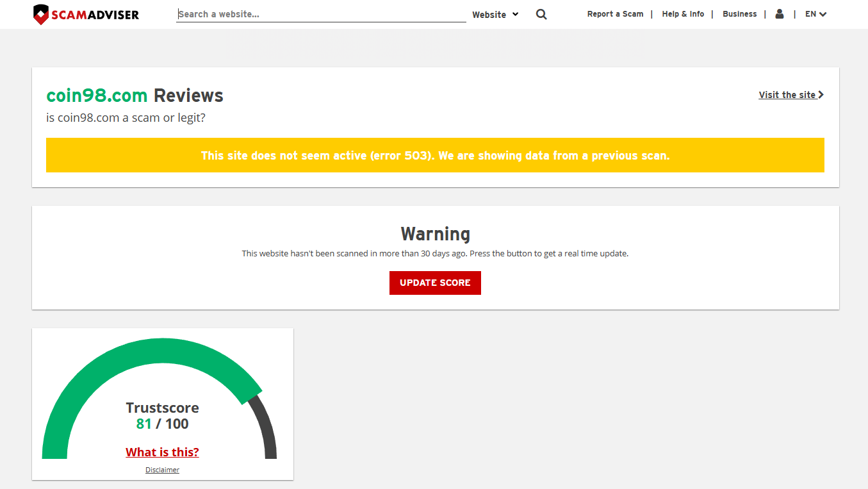Open the 'What is this?' link
This screenshot has height=489, width=868.
pos(162,452)
